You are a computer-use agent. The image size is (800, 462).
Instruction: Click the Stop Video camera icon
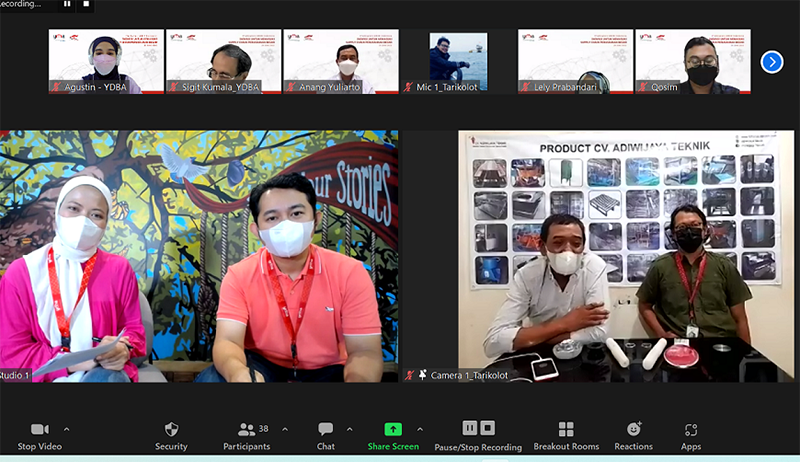coord(40,429)
